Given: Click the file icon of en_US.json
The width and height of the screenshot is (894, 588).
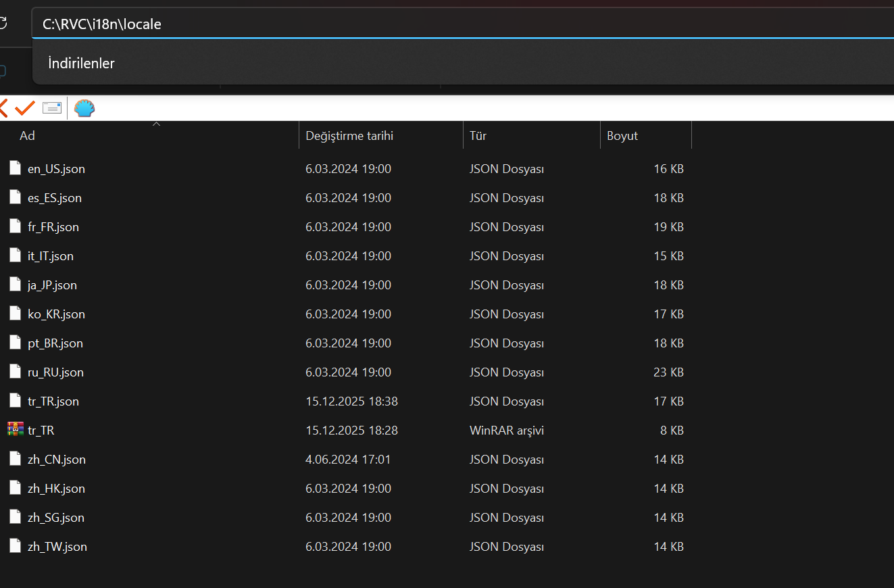Looking at the screenshot, I should [x=15, y=168].
